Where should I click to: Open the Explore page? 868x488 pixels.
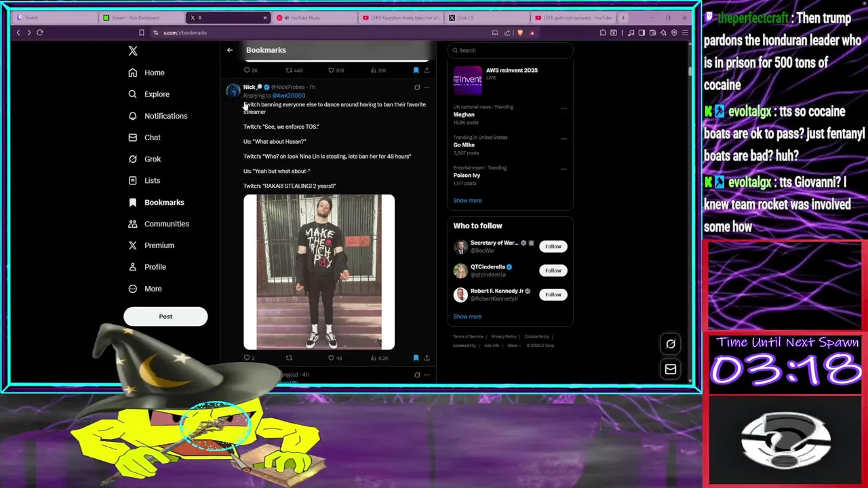[x=149, y=94]
